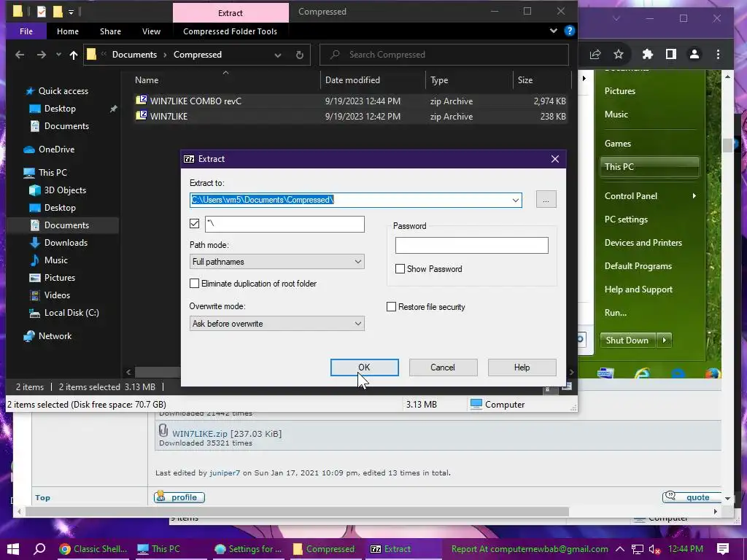
Task: Click Cancel in the Extract dialog
Action: (443, 367)
